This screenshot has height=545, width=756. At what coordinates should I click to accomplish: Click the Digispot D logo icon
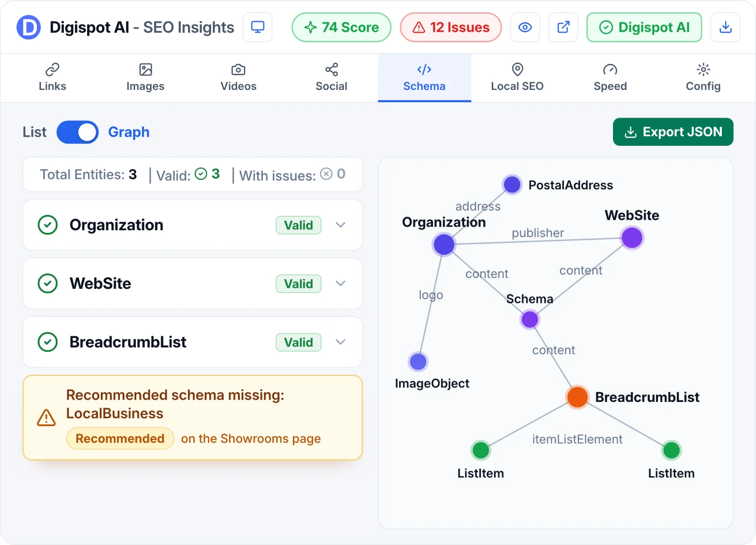(x=29, y=27)
